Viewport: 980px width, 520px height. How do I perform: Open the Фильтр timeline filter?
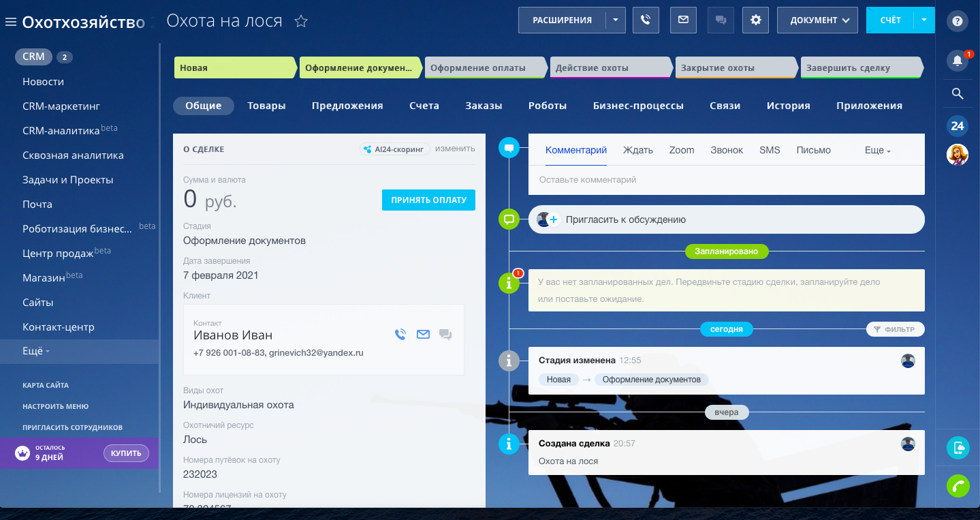click(x=896, y=329)
